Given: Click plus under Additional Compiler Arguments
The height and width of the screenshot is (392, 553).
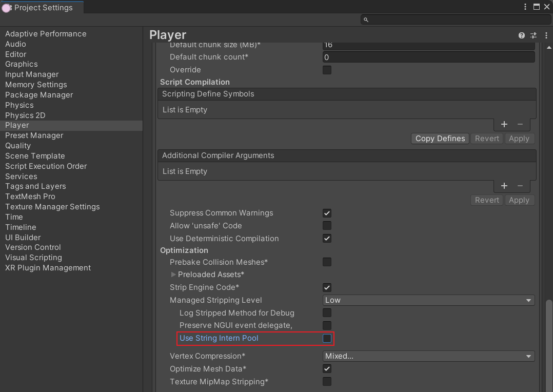Looking at the screenshot, I should pos(504,186).
